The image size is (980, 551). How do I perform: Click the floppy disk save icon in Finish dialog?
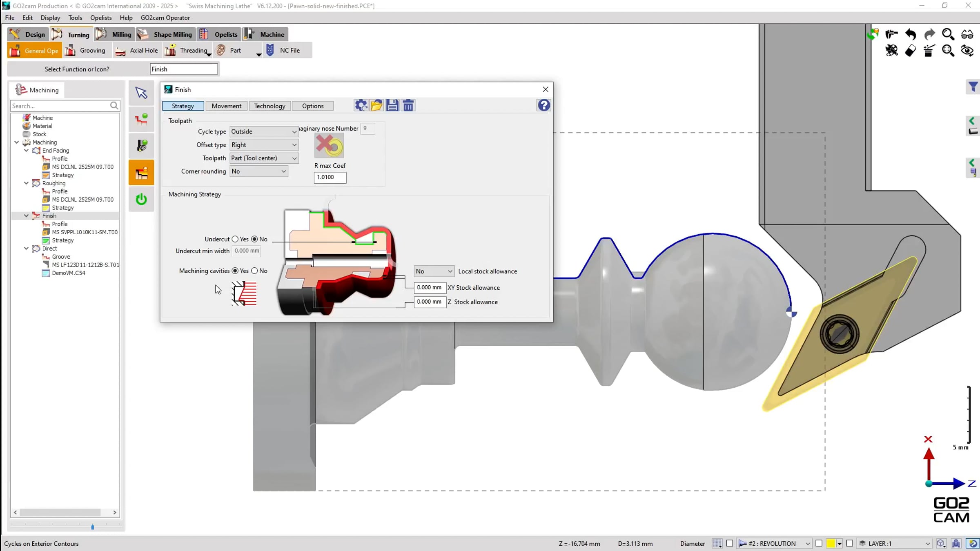point(392,105)
